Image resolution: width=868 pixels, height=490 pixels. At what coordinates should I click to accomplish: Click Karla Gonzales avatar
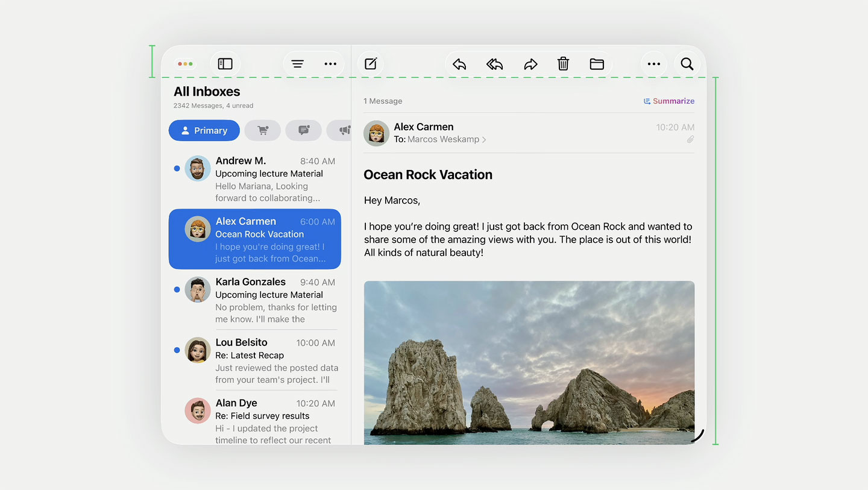coord(198,289)
